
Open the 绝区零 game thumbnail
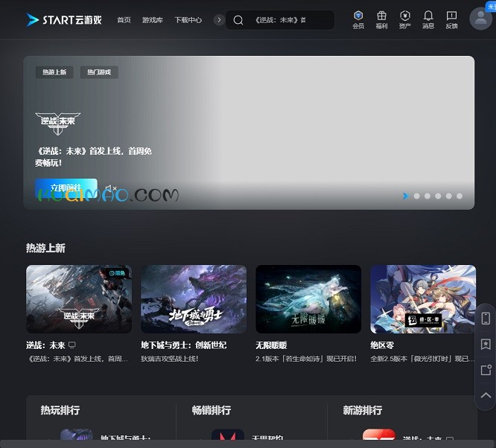click(423, 299)
